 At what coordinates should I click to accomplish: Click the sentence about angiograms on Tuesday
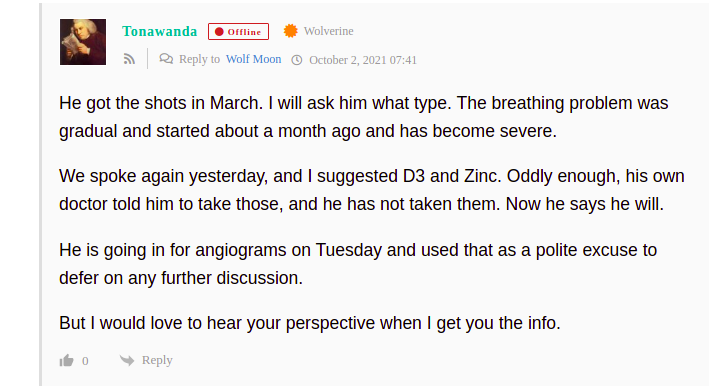tap(358, 264)
